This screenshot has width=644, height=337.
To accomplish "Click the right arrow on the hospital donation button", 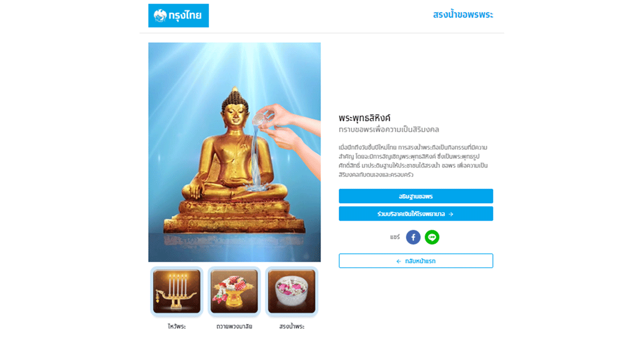I will point(451,214).
